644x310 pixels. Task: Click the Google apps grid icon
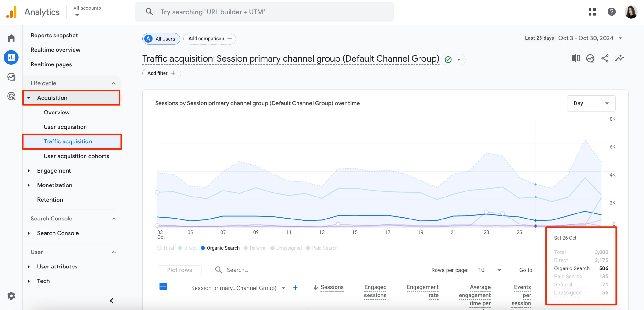pyautogui.click(x=592, y=12)
